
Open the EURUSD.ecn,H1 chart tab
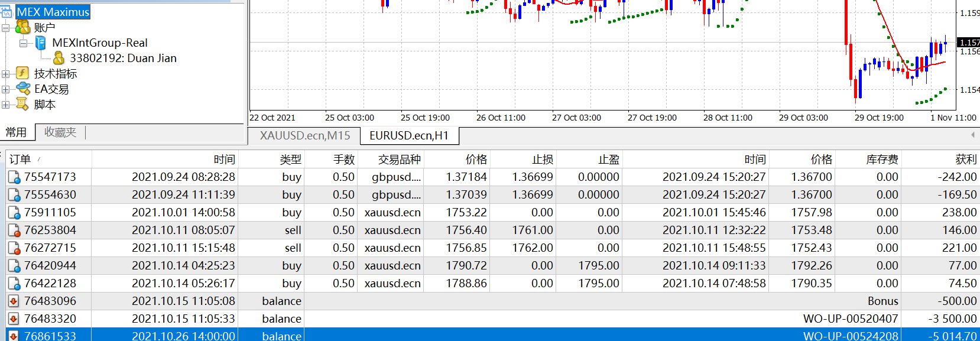point(409,135)
